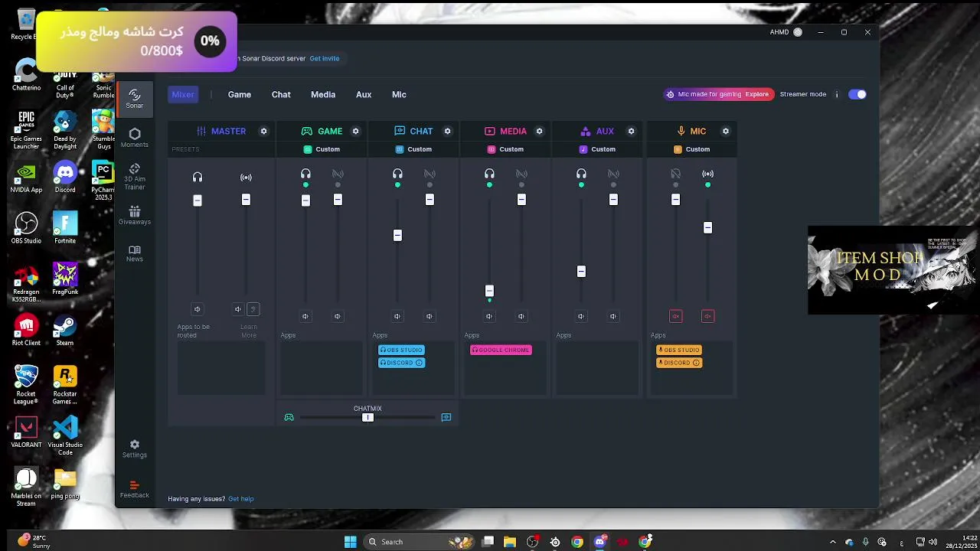Click the game controller icon left of ChatMix
This screenshot has width=980, height=551.
[289, 417]
